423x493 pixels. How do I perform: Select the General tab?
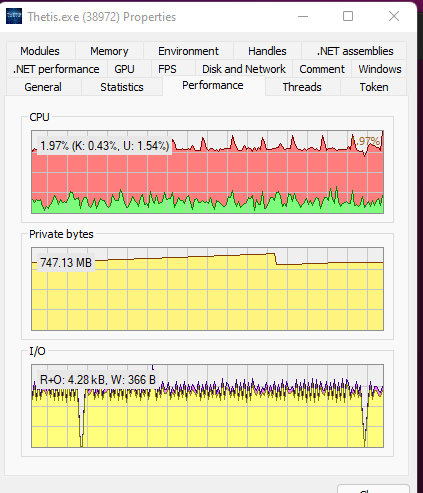43,87
